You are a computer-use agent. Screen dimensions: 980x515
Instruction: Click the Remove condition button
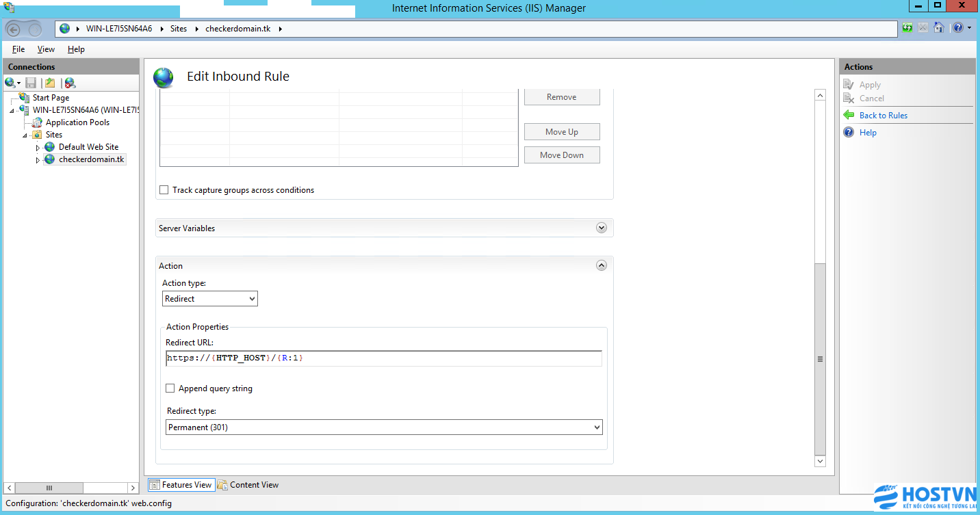coord(562,97)
